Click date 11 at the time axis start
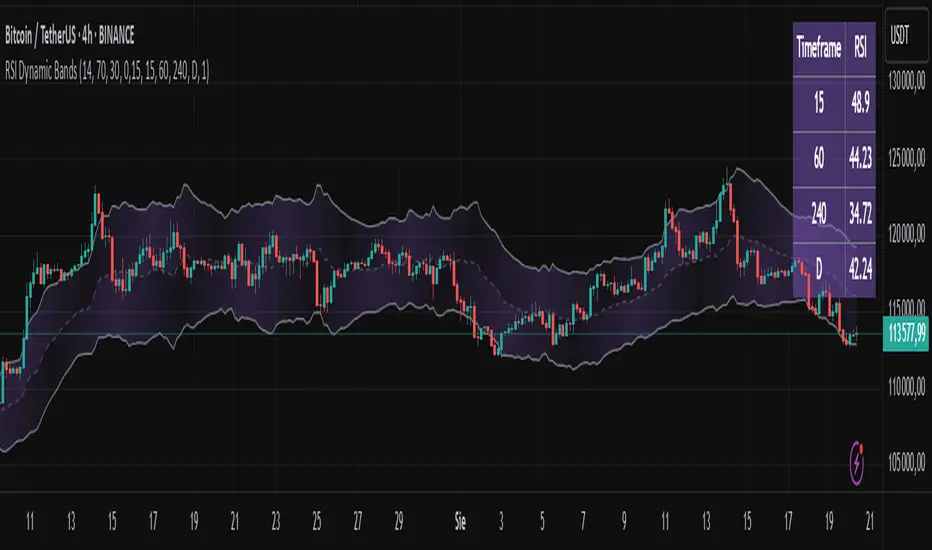This screenshot has height=550, width=932. point(30,521)
